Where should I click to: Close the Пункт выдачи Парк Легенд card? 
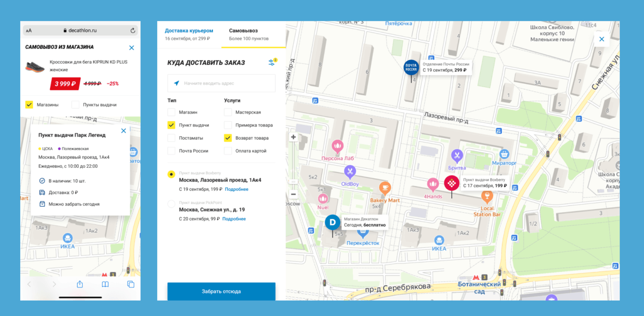124,131
